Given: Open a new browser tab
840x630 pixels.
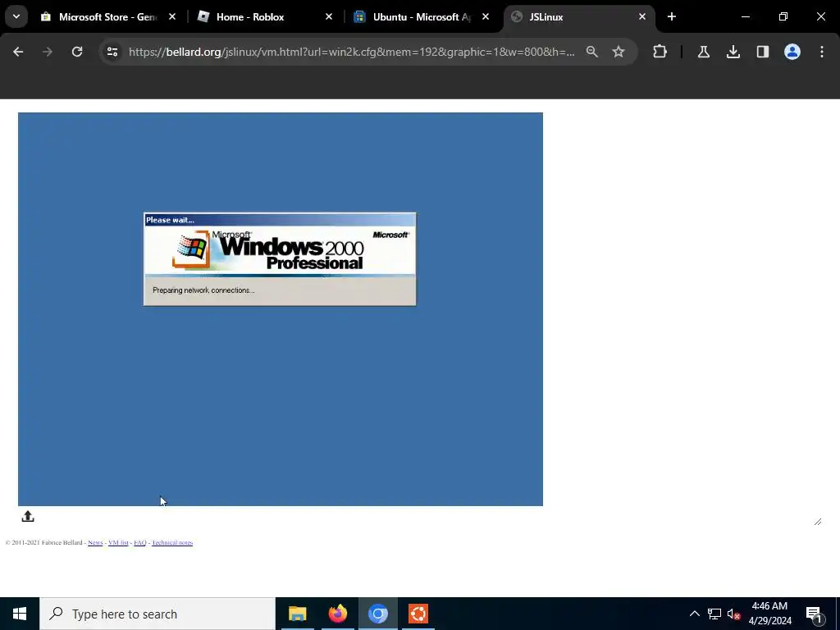Looking at the screenshot, I should pos(672,16).
